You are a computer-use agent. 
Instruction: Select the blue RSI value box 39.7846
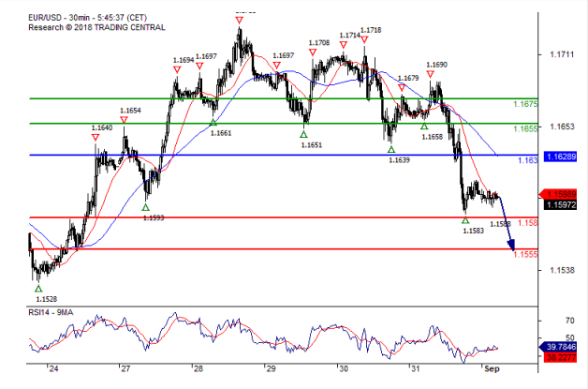[561, 347]
